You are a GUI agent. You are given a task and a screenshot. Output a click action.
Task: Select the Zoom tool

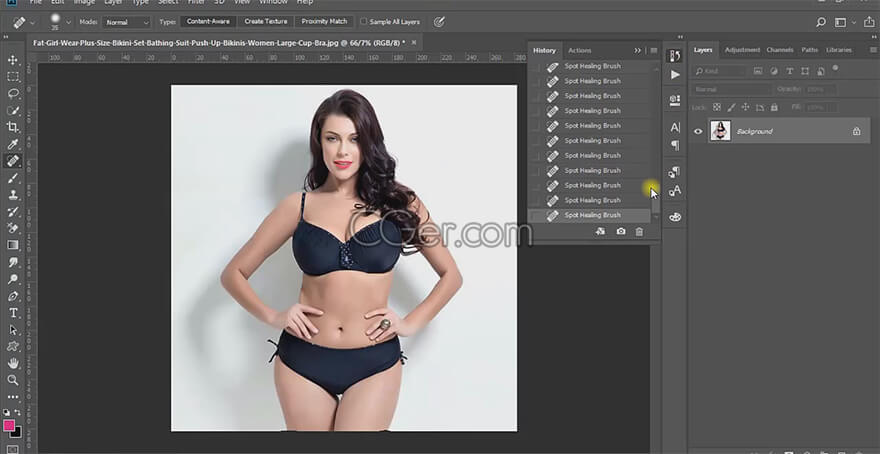(x=13, y=380)
